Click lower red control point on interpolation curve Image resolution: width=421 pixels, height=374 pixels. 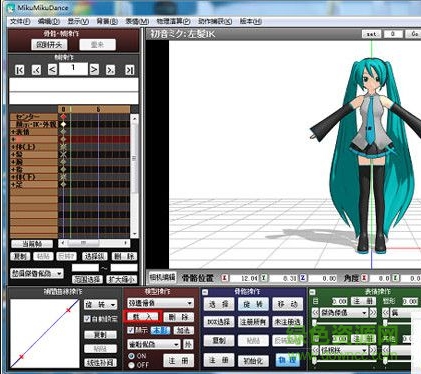[21, 357]
